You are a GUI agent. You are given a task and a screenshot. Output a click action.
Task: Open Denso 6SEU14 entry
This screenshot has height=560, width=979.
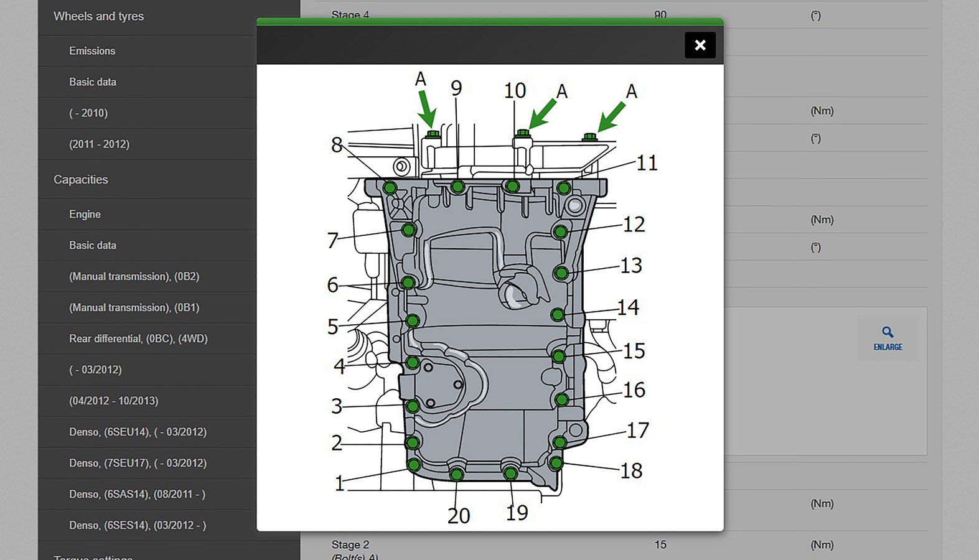tap(138, 432)
